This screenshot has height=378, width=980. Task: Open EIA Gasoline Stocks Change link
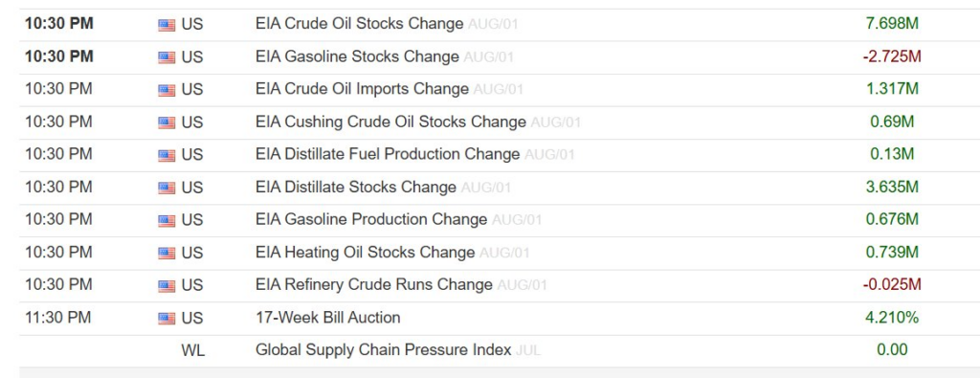click(x=357, y=56)
